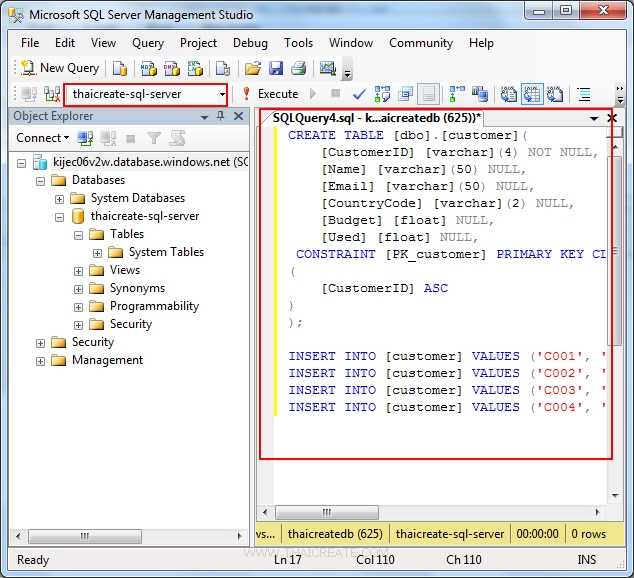Click the Print icon in toolbar
The image size is (634, 578).
(299, 68)
